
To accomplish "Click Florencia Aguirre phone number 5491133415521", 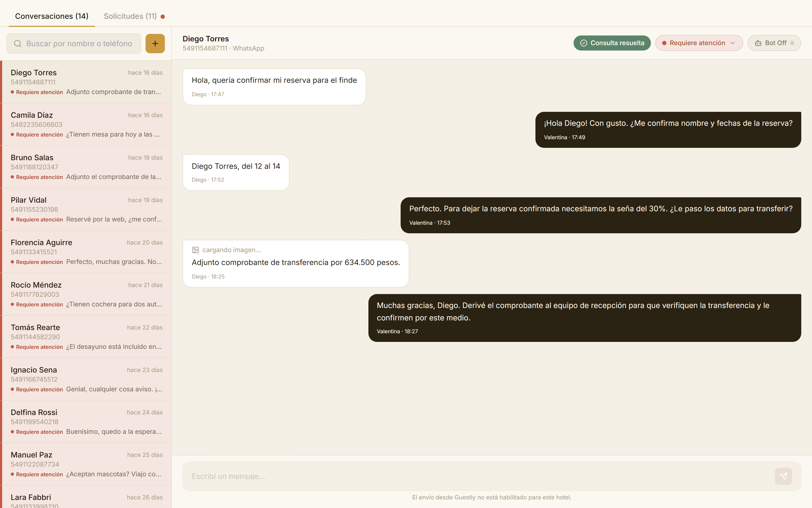I will [34, 252].
